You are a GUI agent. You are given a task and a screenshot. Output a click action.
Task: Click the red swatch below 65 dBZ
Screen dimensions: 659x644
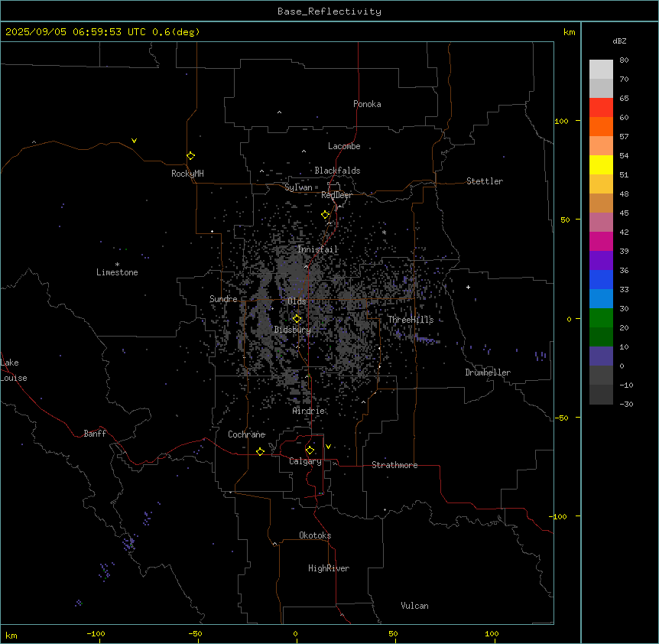601,108
